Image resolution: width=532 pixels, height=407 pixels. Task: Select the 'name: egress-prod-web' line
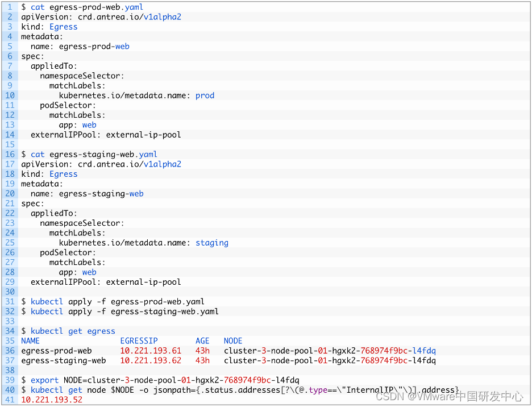[80, 47]
